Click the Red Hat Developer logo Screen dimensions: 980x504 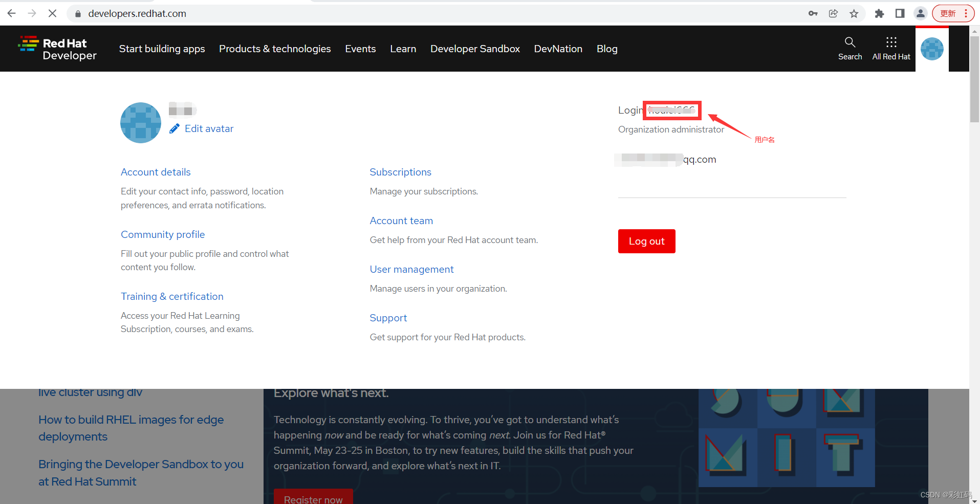[x=57, y=49]
